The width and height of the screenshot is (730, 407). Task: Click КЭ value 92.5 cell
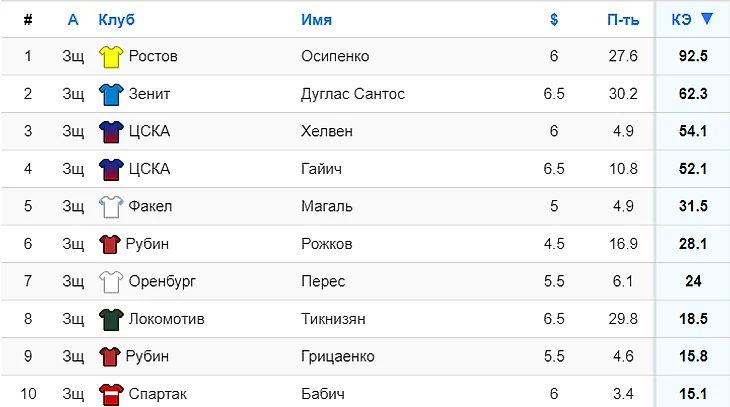coord(692,56)
